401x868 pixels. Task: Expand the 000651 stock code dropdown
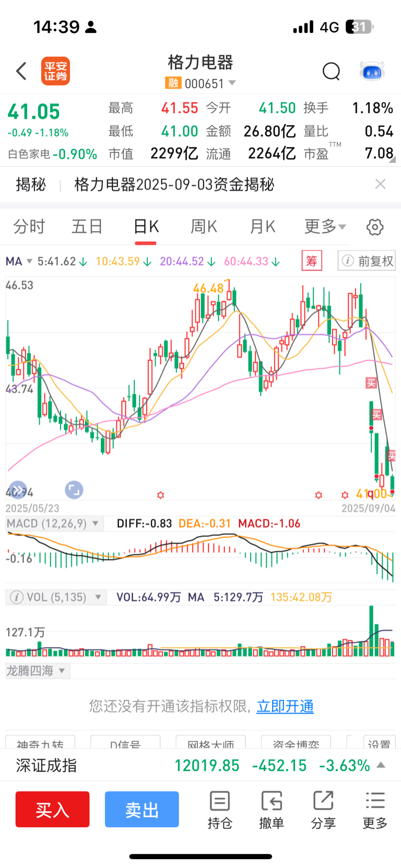pyautogui.click(x=232, y=83)
